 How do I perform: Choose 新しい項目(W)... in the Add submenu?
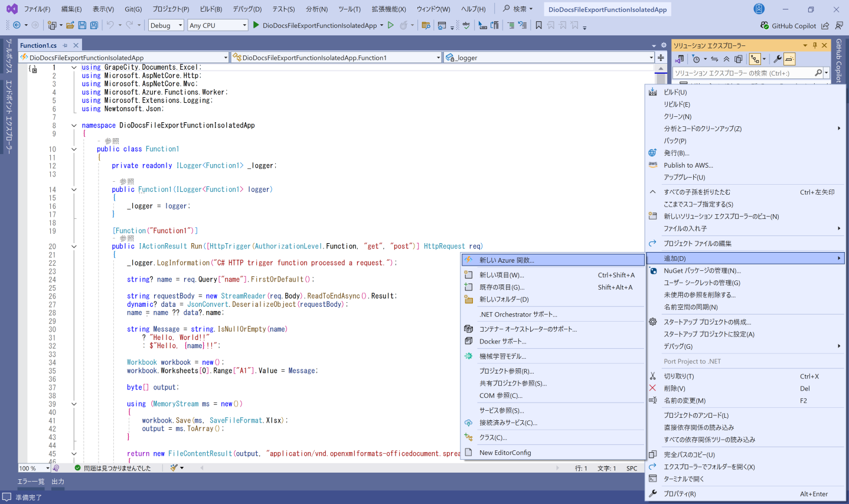[x=553, y=275]
